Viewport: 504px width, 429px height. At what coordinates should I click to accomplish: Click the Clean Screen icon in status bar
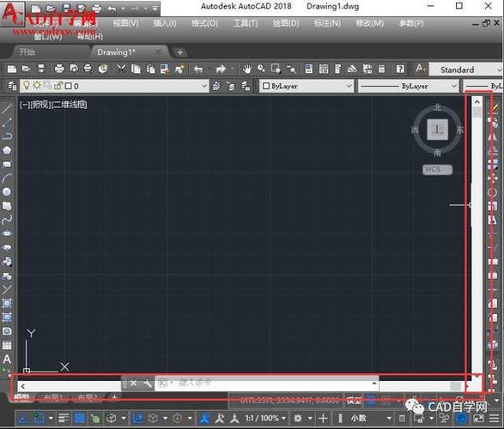[x=478, y=418]
